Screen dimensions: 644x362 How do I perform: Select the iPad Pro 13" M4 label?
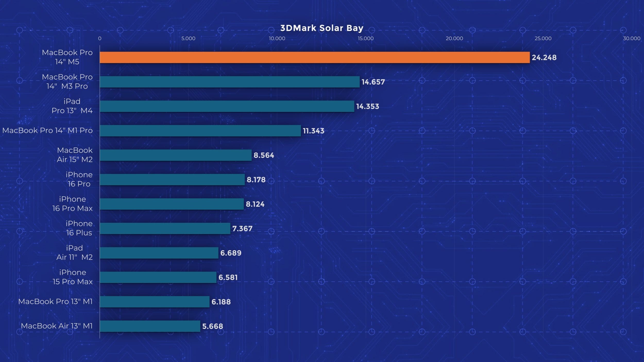coord(72,106)
